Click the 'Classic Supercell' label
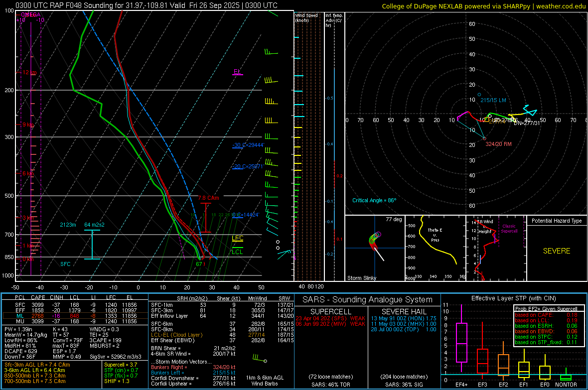The width and height of the screenshot is (588, 390). pyautogui.click(x=509, y=229)
